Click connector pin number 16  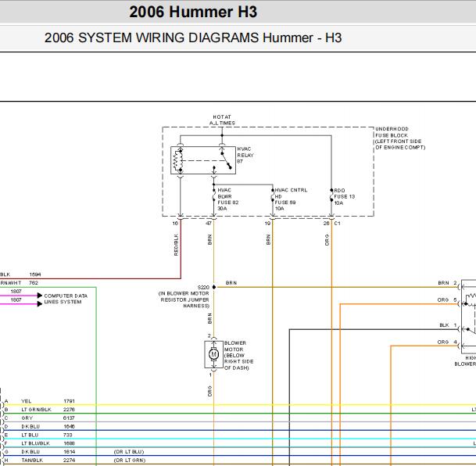(x=175, y=223)
